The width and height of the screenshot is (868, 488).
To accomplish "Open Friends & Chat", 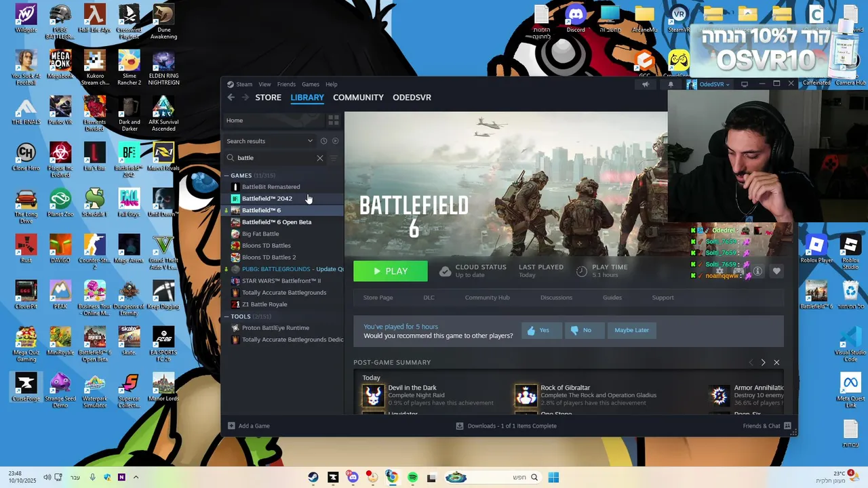I will [767, 426].
